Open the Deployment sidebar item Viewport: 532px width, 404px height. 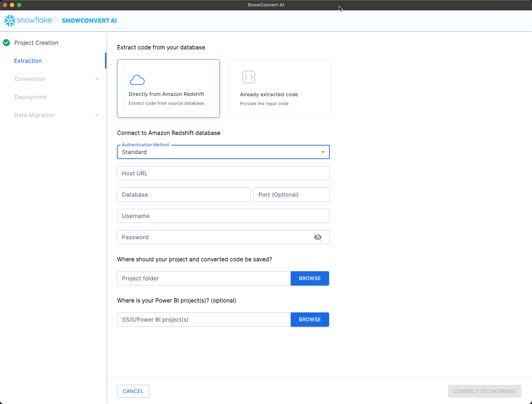click(x=31, y=97)
